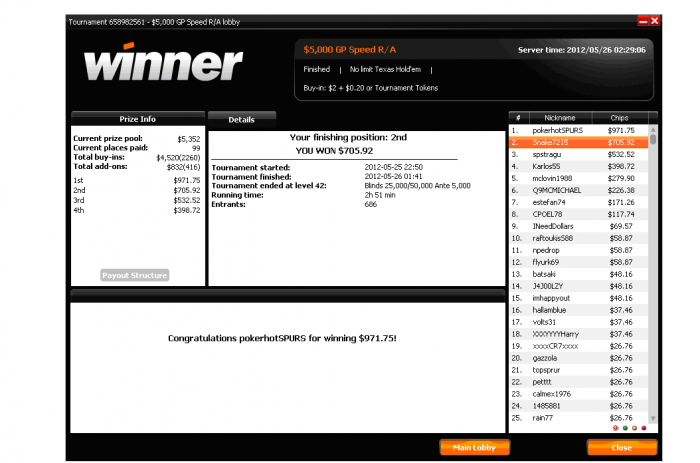Select player flyurk69 in the list

579,263
